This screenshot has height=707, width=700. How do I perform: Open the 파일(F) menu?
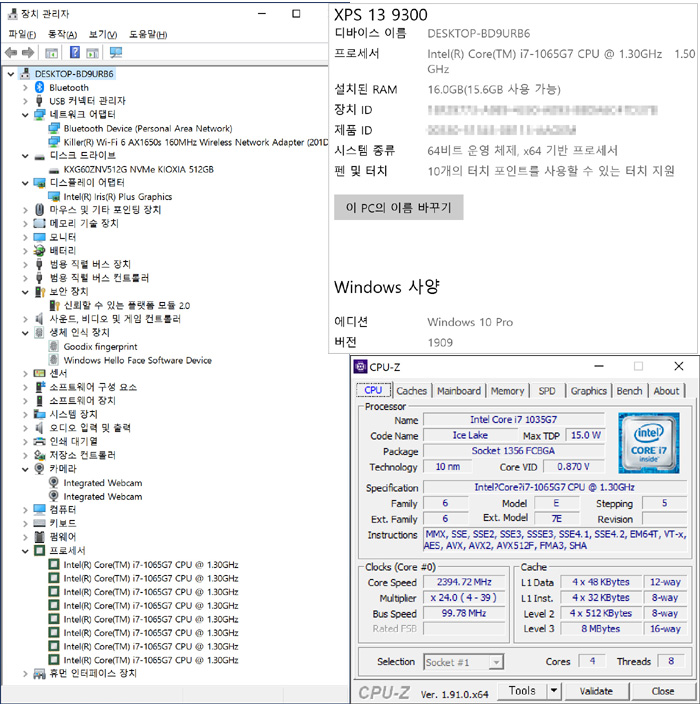(x=22, y=35)
